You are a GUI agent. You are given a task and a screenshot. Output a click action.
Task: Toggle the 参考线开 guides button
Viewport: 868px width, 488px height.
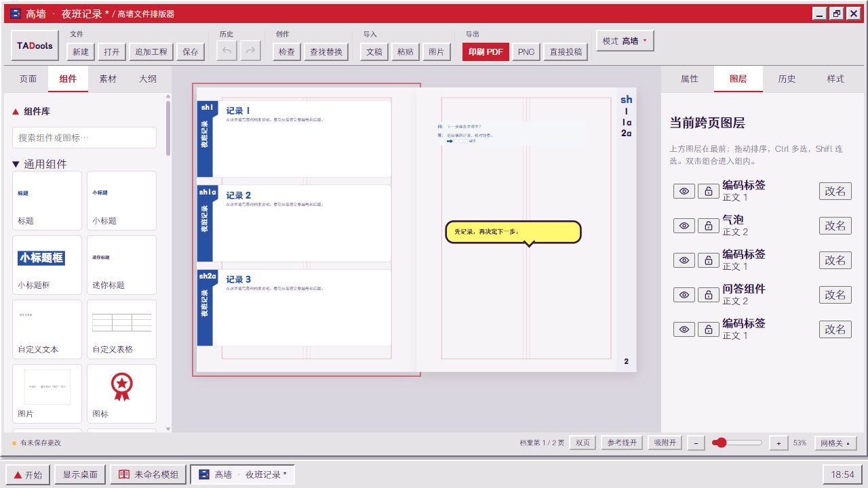(622, 443)
